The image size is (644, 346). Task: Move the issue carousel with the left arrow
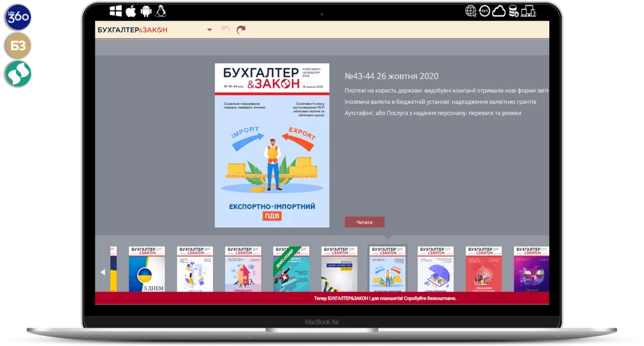[102, 272]
